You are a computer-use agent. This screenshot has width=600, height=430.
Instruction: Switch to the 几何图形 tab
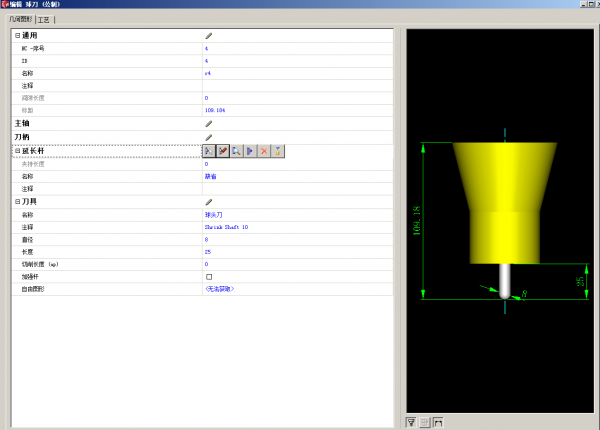tap(21, 19)
